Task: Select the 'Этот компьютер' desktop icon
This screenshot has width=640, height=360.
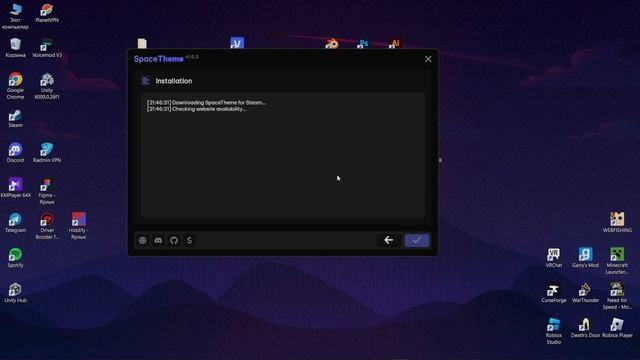Action: click(x=16, y=16)
